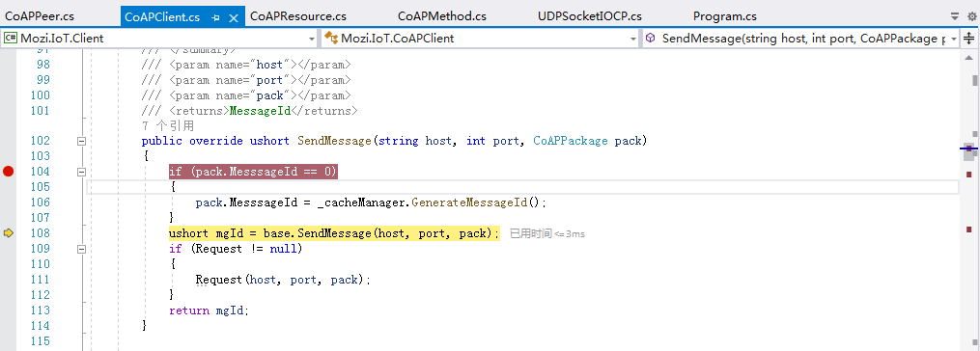Toggle the breakpoint on line 104
The image size is (980, 351).
[x=8, y=171]
